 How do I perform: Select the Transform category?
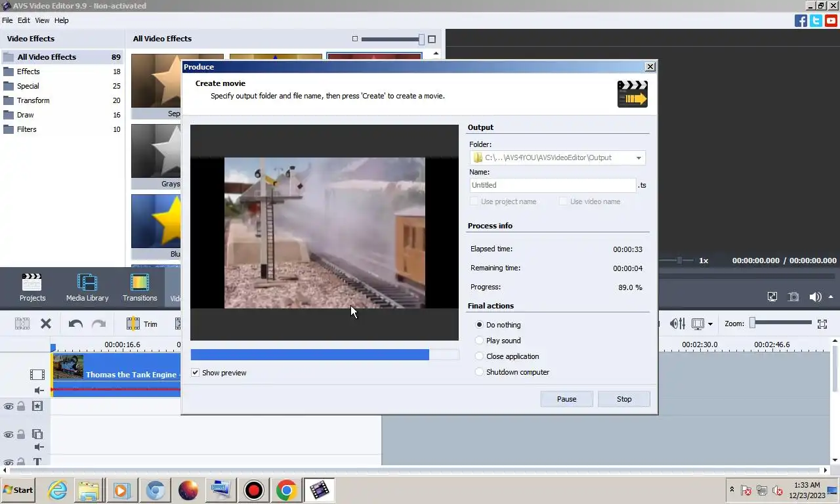click(x=62, y=100)
